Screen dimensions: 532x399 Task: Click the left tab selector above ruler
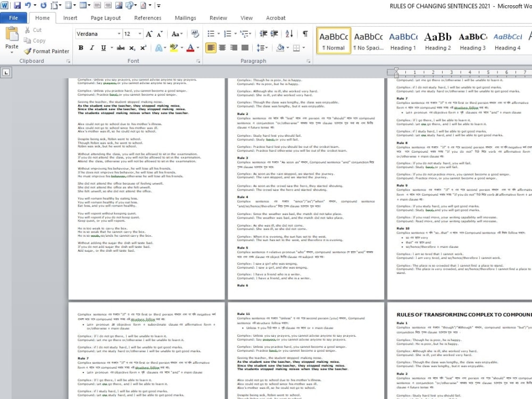tap(6, 72)
